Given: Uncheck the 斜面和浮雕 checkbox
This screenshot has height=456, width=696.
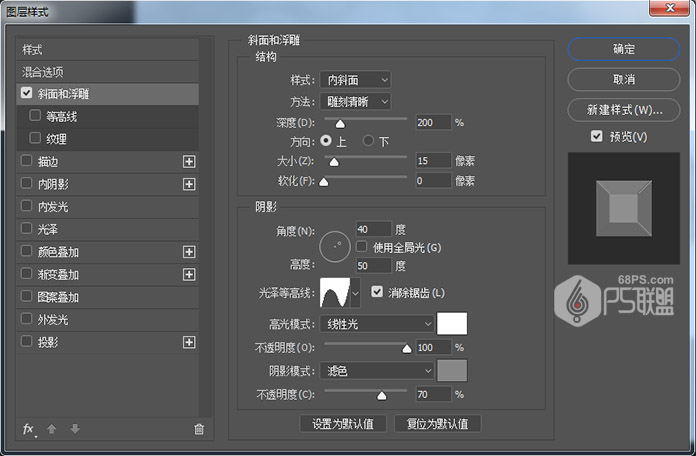Looking at the screenshot, I should [x=27, y=93].
